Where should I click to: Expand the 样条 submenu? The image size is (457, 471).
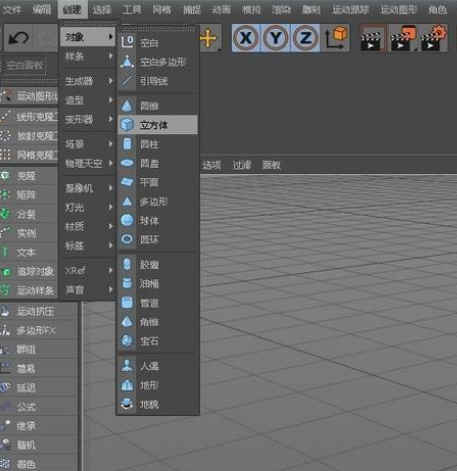click(87, 56)
